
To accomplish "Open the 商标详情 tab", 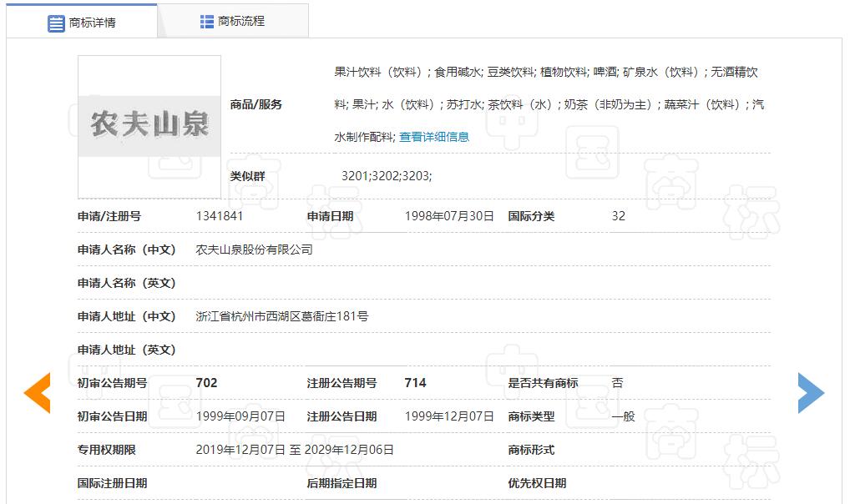I will click(x=82, y=22).
